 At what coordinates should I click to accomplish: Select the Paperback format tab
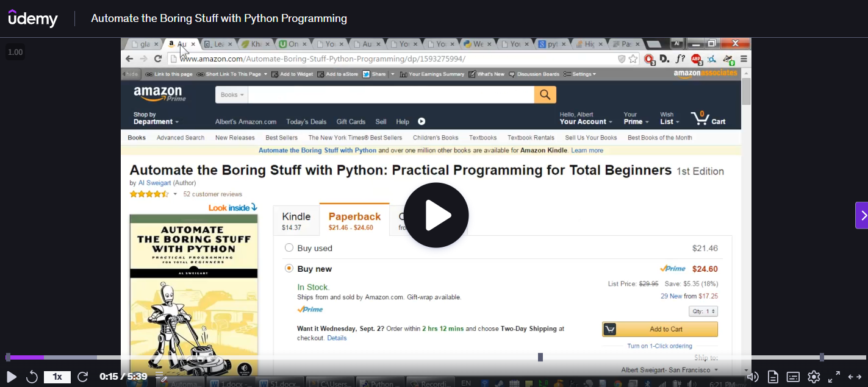click(x=354, y=221)
